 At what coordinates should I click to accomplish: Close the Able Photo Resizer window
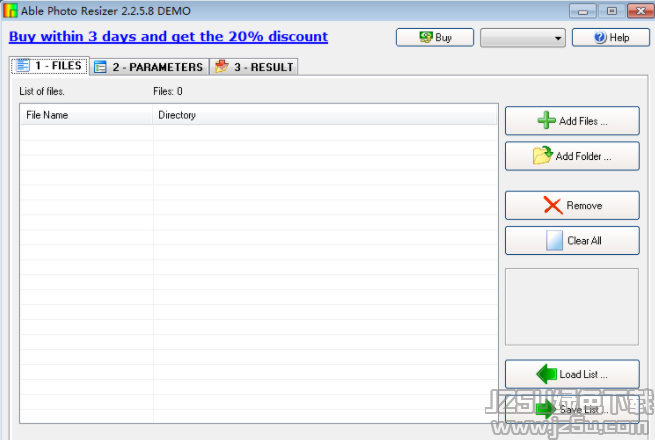640,11
